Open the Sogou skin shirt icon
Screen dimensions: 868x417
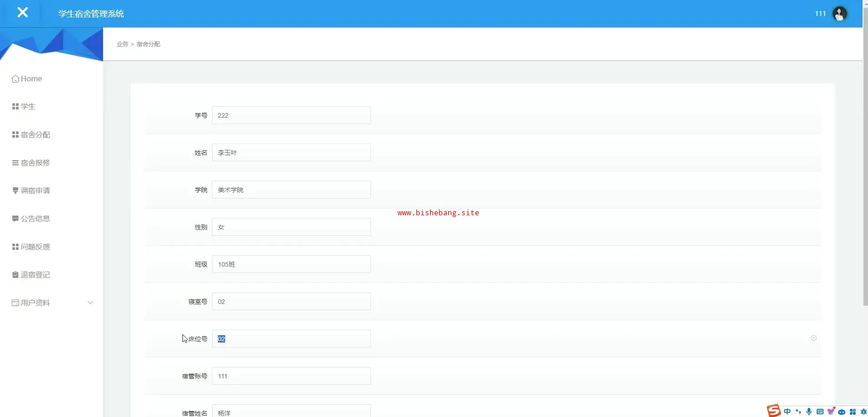pyautogui.click(x=831, y=412)
